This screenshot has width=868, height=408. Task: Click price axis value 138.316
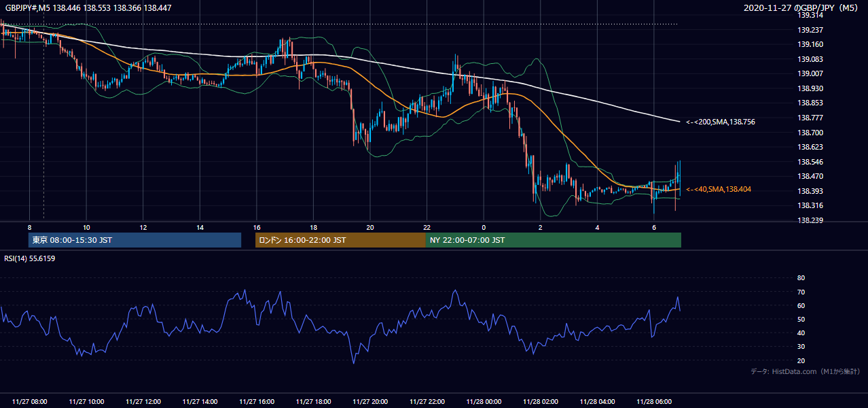pos(810,205)
